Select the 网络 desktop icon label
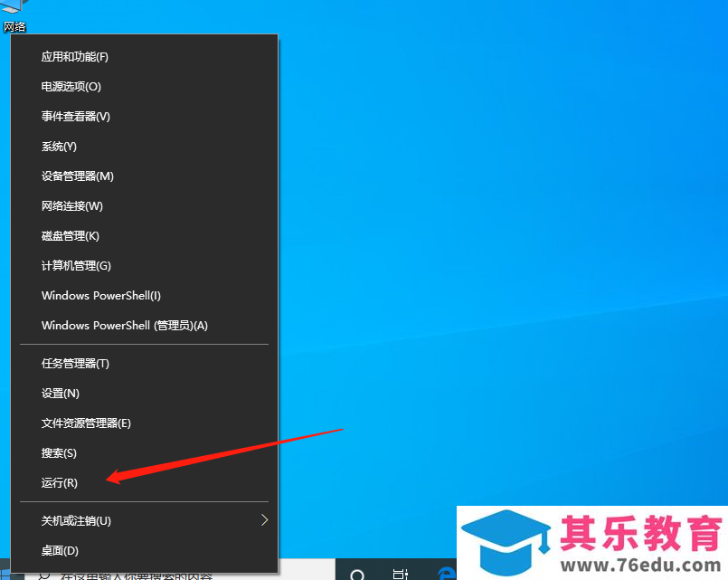Screen dimensions: 728x580 pos(14,27)
